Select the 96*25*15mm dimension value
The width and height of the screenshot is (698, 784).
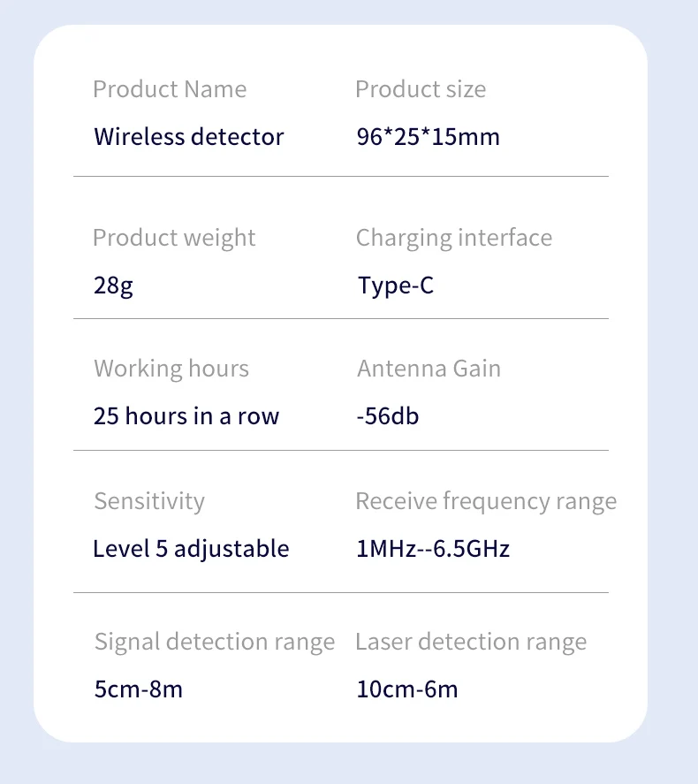428,137
